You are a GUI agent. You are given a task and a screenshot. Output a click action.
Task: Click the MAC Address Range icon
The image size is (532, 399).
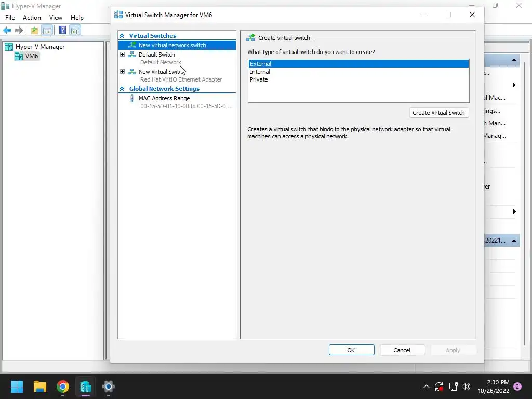point(132,98)
